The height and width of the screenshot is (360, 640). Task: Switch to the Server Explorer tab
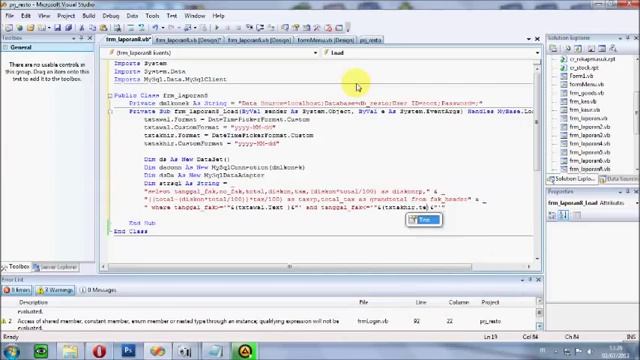(55, 267)
